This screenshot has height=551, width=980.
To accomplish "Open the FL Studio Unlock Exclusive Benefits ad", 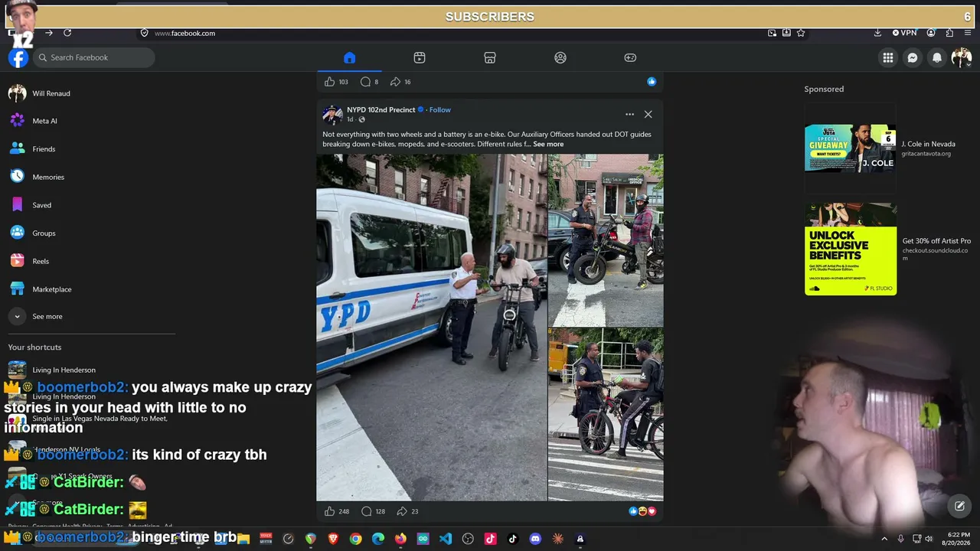I will [851, 249].
